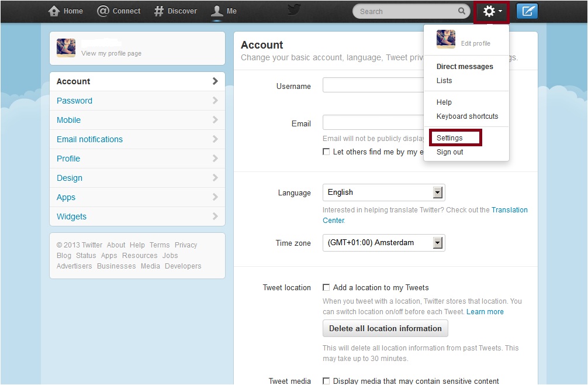Enable 'Add a location to my Tweets'

point(326,287)
